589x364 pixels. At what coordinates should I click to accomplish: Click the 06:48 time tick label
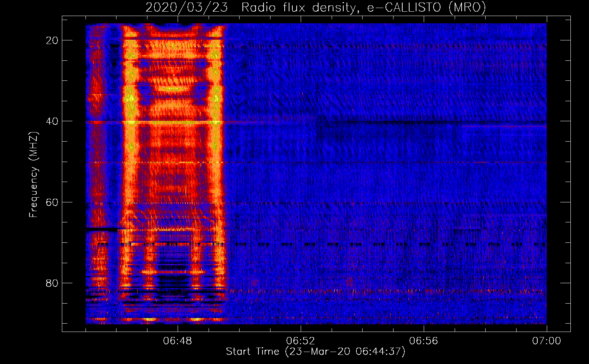click(x=178, y=341)
